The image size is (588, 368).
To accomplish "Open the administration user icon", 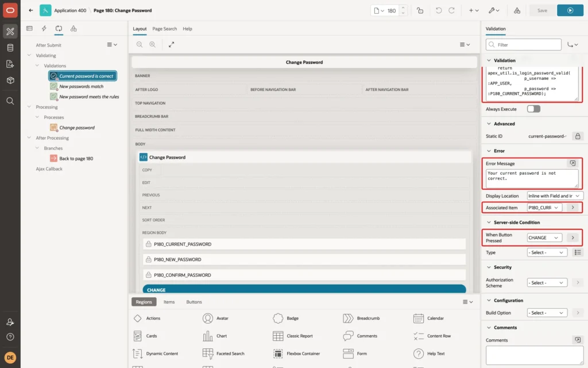I will pos(10,322).
